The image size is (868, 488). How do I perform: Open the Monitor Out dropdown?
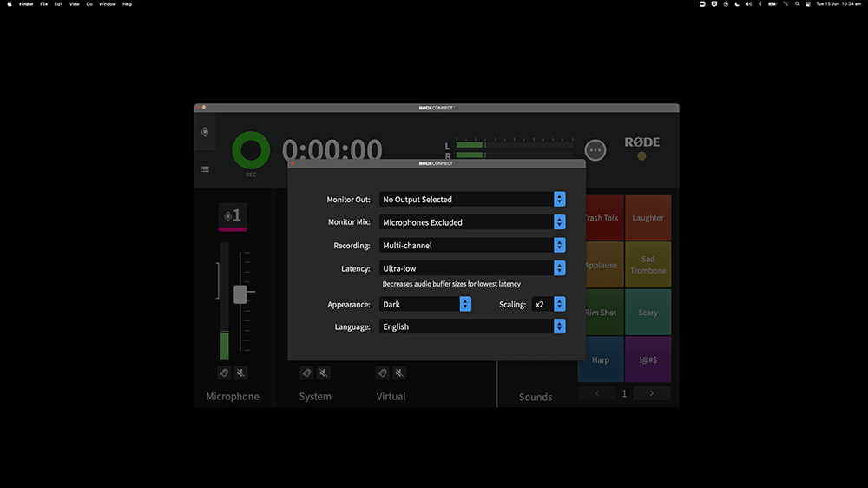click(472, 200)
